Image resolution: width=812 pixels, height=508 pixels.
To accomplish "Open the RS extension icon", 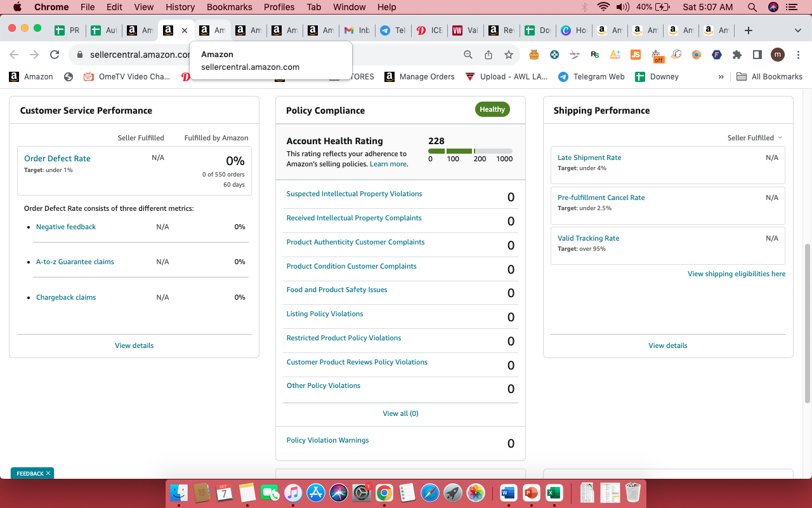I will coord(594,55).
